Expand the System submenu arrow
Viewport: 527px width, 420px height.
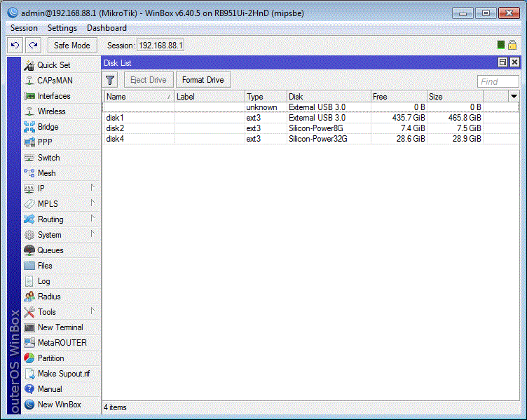coord(93,234)
